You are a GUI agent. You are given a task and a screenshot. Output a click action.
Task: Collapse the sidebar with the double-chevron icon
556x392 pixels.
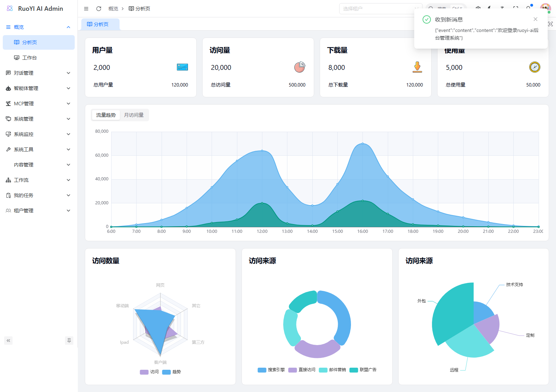tap(8, 341)
